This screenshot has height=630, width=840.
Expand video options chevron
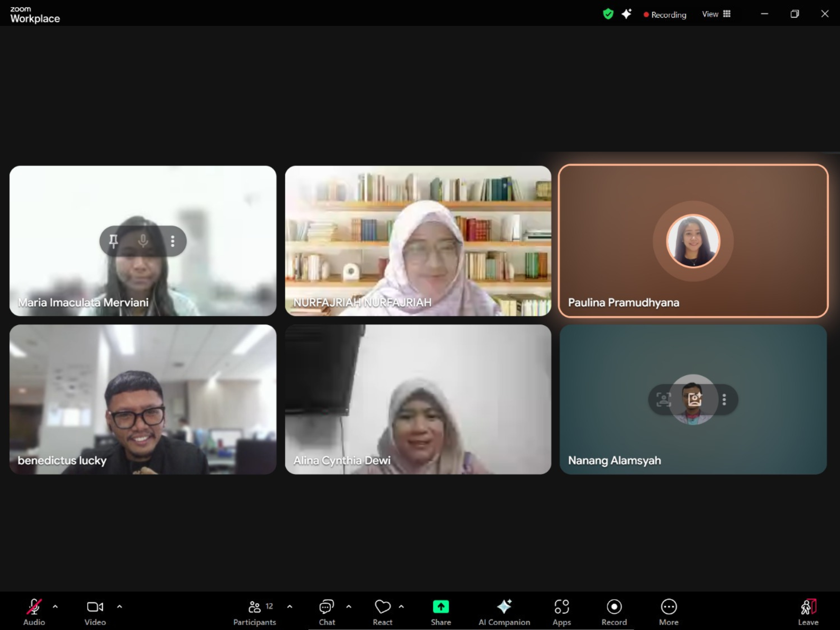coord(120,606)
